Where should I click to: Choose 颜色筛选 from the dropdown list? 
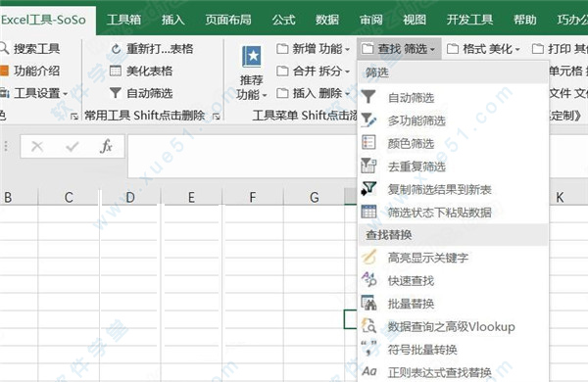click(x=411, y=144)
